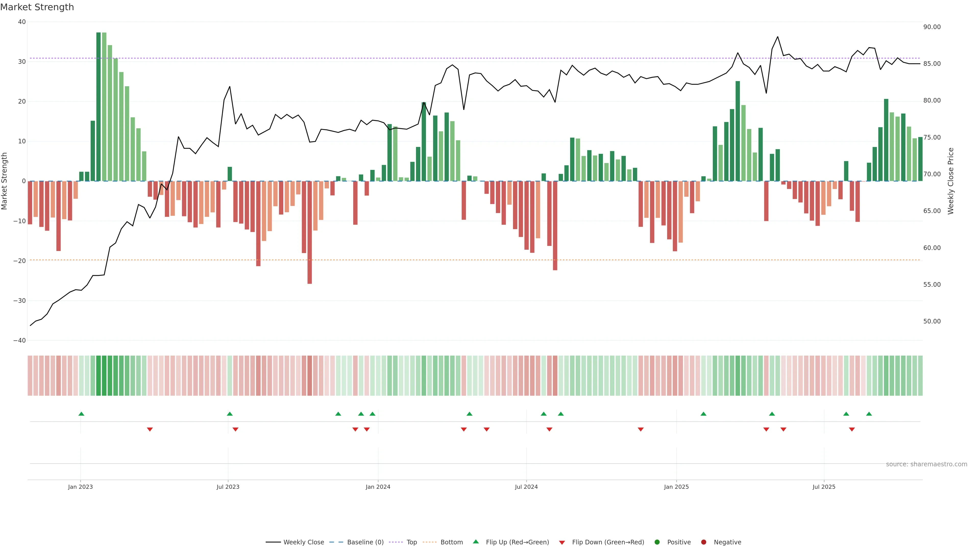Click the Flip Down red triangle legend icon
This screenshot has height=551, width=980.
tap(562, 543)
